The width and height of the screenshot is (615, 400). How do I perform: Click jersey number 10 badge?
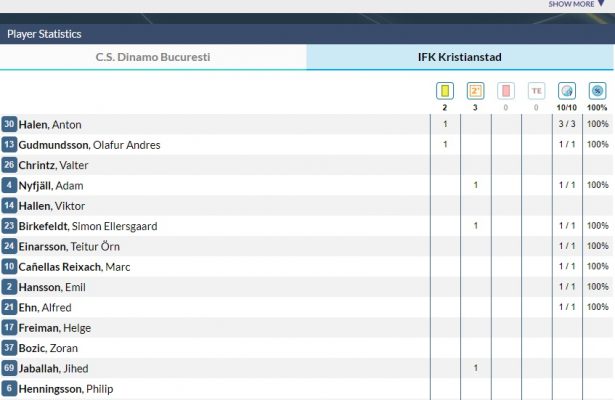coord(9,267)
